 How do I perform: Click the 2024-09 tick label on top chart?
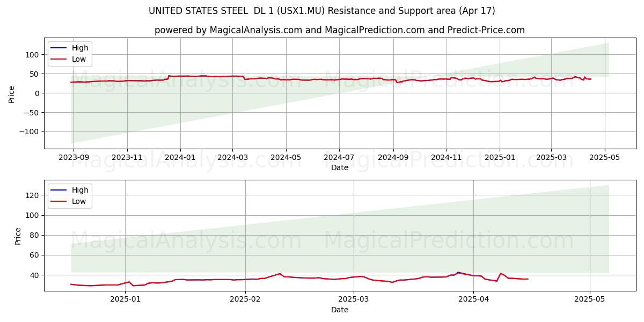[393, 158]
